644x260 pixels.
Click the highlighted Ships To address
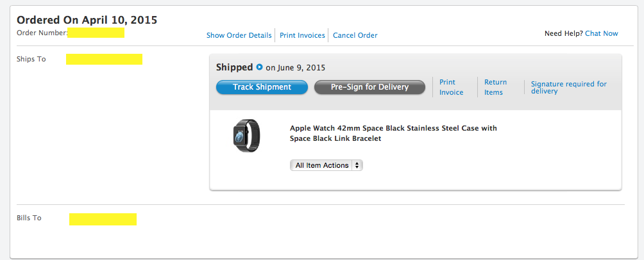pyautogui.click(x=104, y=60)
